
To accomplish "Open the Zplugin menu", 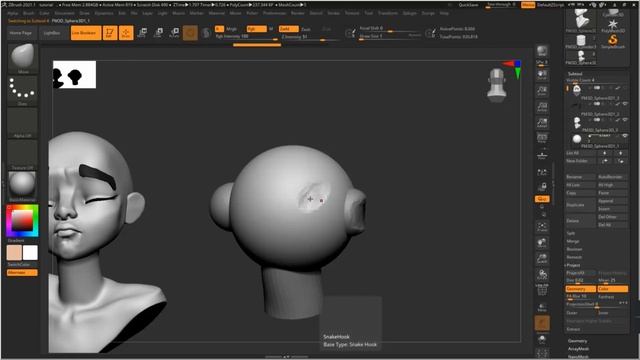I will click(x=409, y=13).
